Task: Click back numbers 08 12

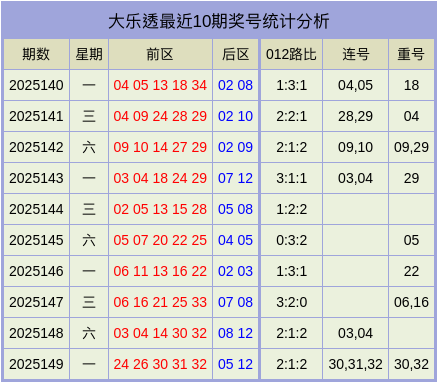Action: [x=235, y=333]
